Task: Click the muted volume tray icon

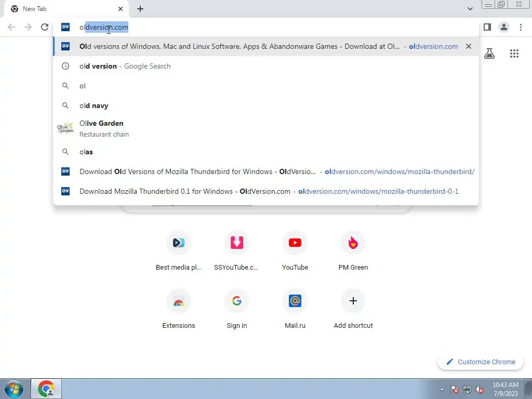Action: pos(480,389)
